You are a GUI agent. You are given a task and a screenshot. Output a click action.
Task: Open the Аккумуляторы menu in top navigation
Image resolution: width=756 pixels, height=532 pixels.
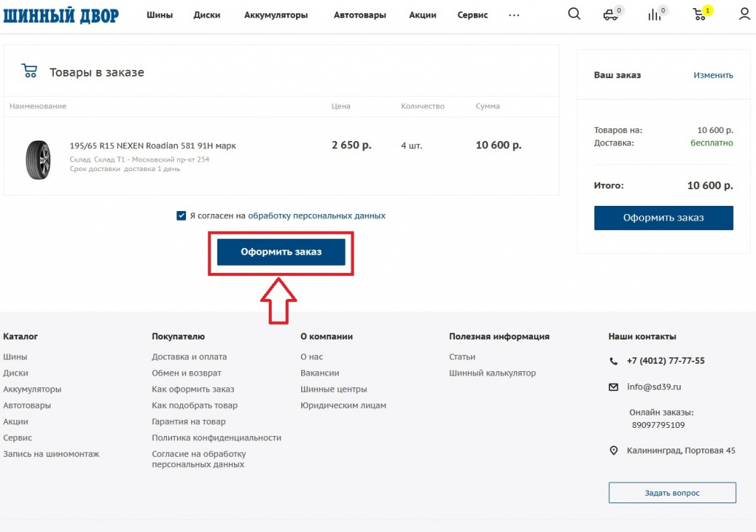(x=276, y=15)
